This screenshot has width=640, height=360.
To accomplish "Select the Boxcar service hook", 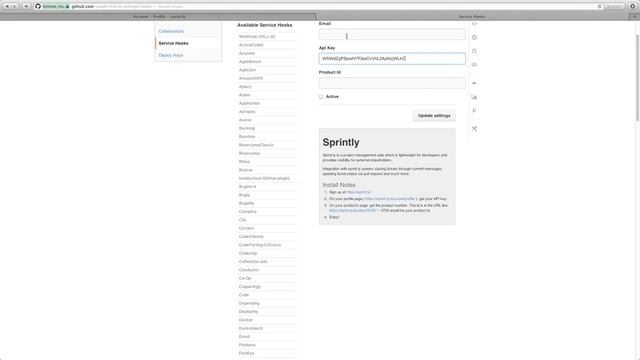I will (245, 170).
